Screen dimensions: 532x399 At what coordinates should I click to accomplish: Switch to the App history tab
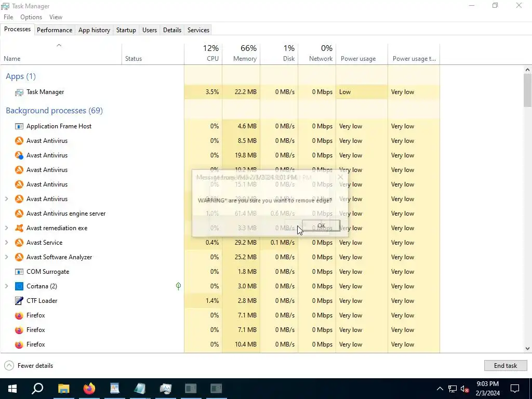[95, 30]
